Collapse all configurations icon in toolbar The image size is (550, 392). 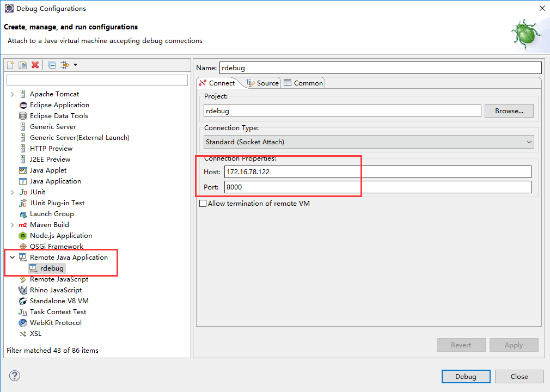point(52,65)
